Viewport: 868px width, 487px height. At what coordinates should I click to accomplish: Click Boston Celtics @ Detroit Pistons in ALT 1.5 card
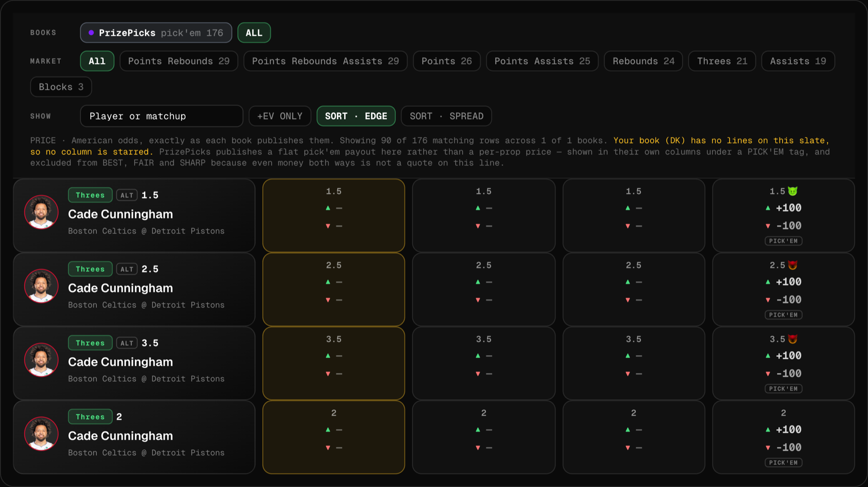146,231
